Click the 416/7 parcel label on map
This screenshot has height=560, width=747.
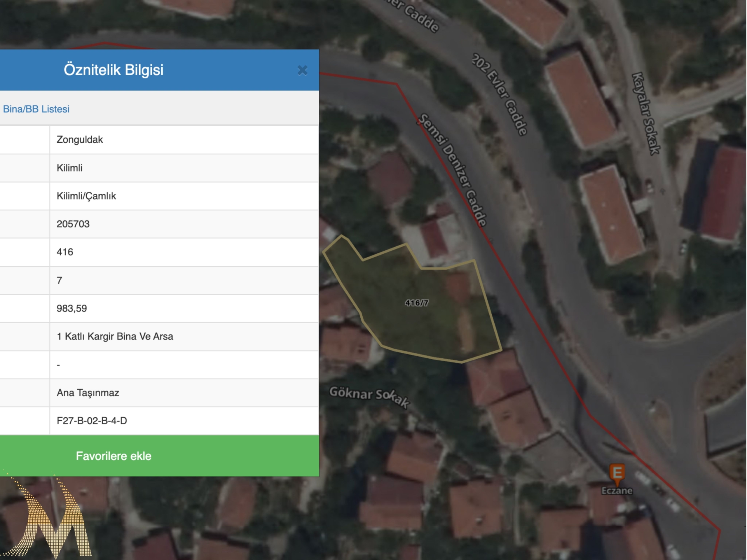pos(416,303)
